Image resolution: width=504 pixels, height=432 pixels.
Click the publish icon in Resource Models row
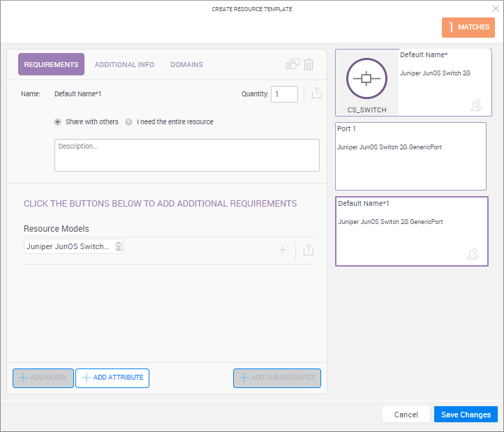[x=309, y=250]
